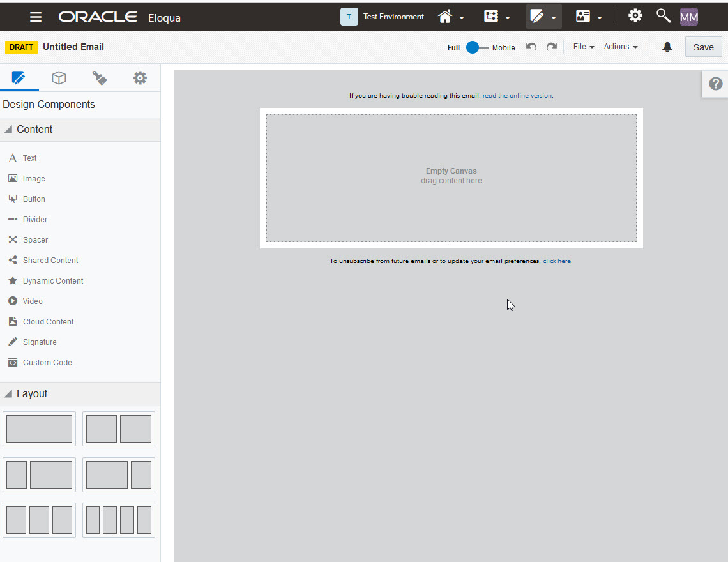Viewport: 728px width, 562px height.
Task: Open the orchestration campaigns icon menu
Action: click(490, 16)
